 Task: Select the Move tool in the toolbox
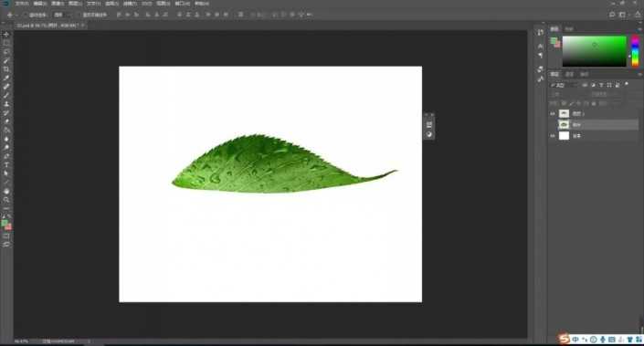(x=6, y=35)
